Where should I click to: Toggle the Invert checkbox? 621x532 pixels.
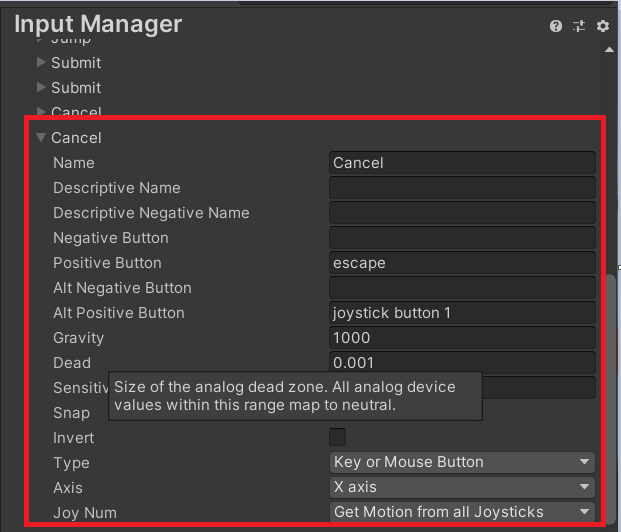(x=338, y=437)
